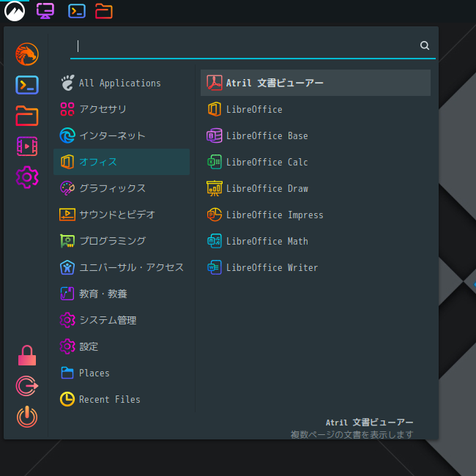This screenshot has width=476, height=476.
Task: Launch LibreOffice Draw
Action: (x=316, y=188)
